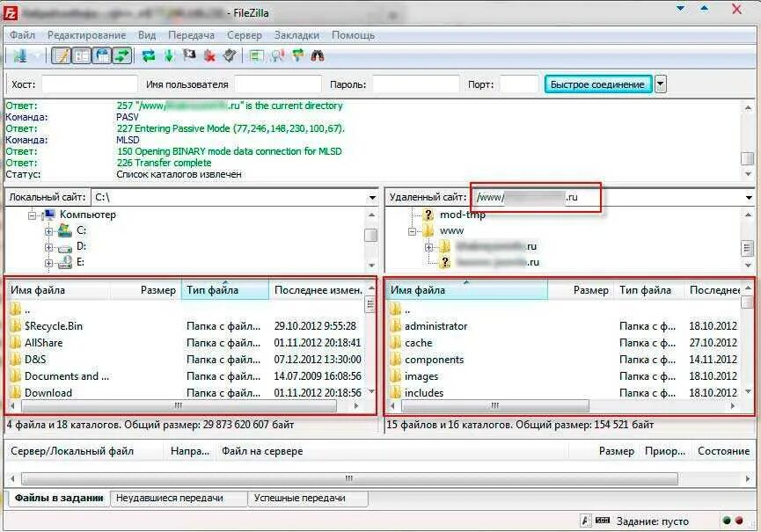Open the Site Manager
This screenshot has width=761, height=532.
click(20, 56)
